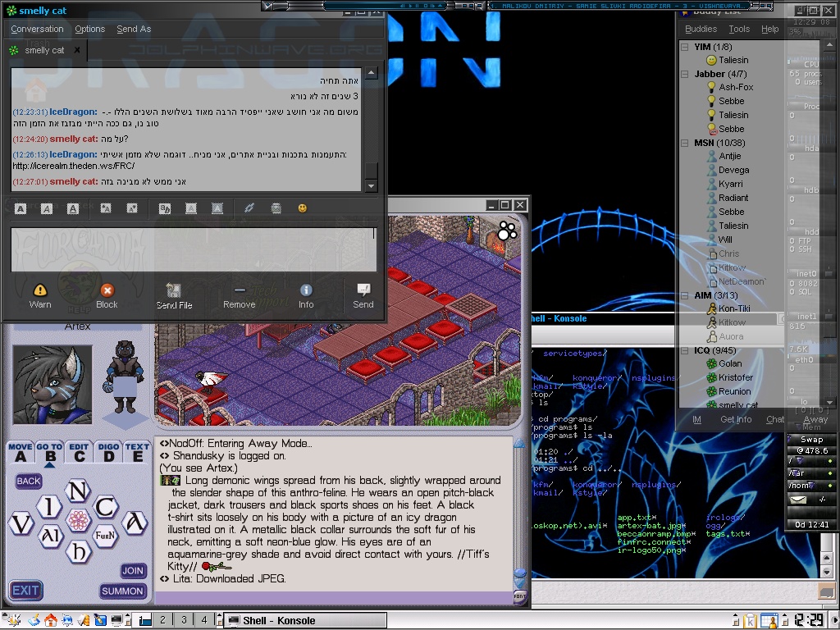Click the foreground color icon in chat toolbar
This screenshot has width=840, height=630.
click(190, 208)
